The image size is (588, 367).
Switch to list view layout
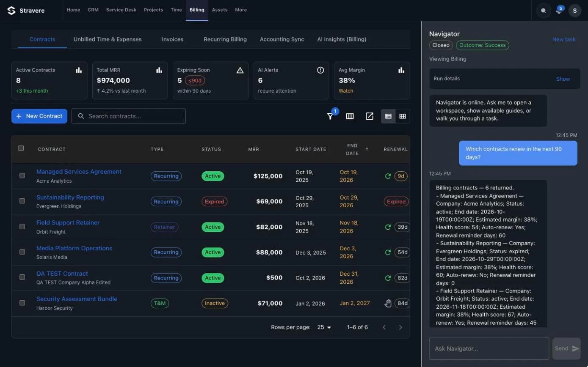(x=388, y=116)
